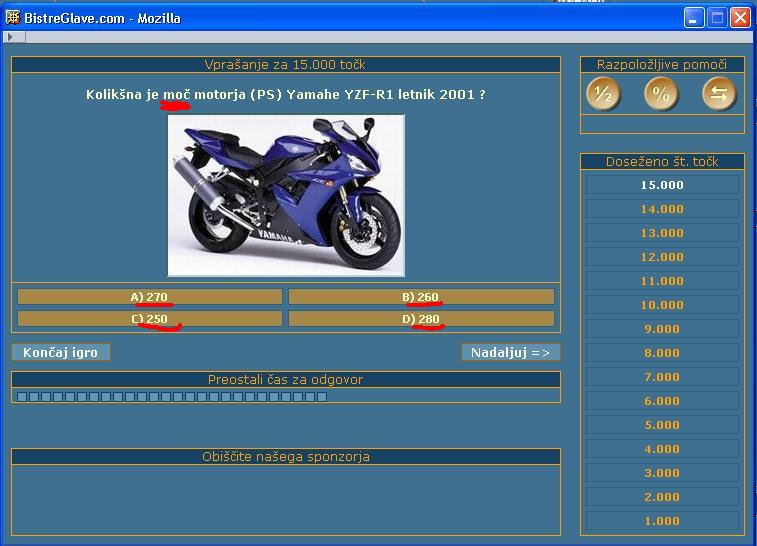Select the 9.000 points level
The image size is (757, 546).
[x=662, y=329]
